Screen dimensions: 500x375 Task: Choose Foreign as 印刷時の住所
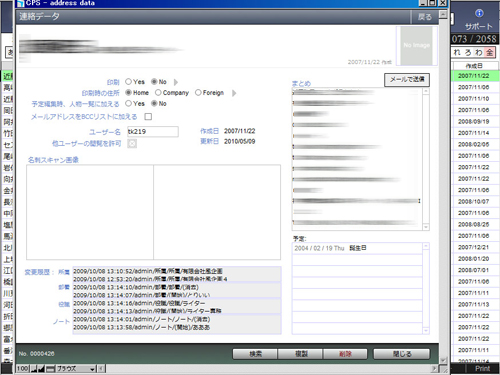tap(198, 92)
